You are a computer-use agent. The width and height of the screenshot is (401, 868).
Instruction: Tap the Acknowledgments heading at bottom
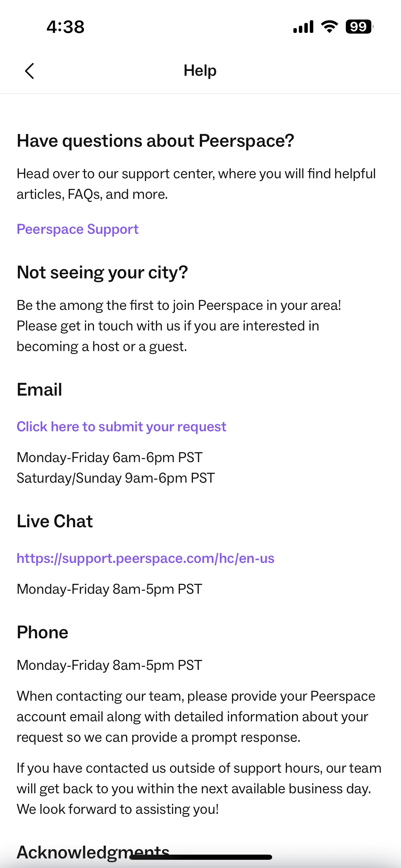pos(93,853)
